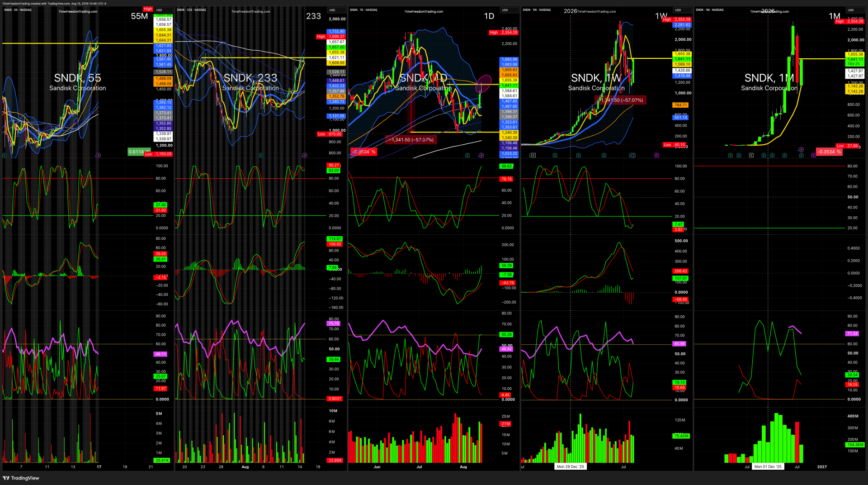
Task: Click the Mon 29 Dec '25 date label
Action: pos(570,466)
